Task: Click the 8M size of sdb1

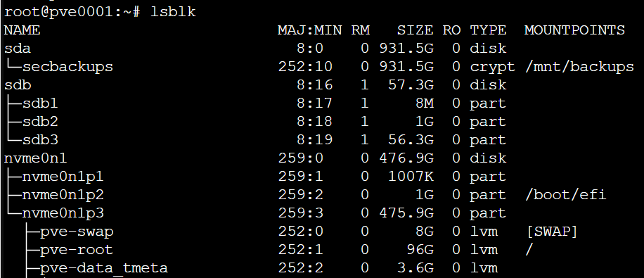Action: point(424,103)
